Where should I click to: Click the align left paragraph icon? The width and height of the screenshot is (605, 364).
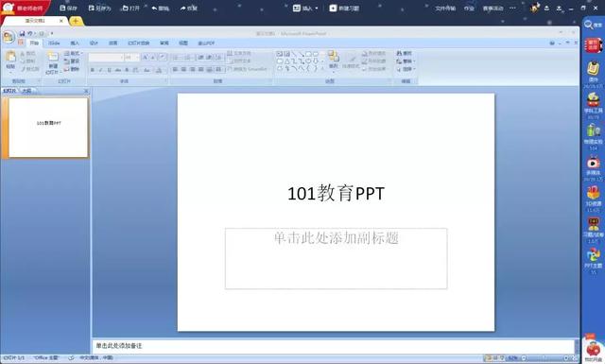point(175,69)
